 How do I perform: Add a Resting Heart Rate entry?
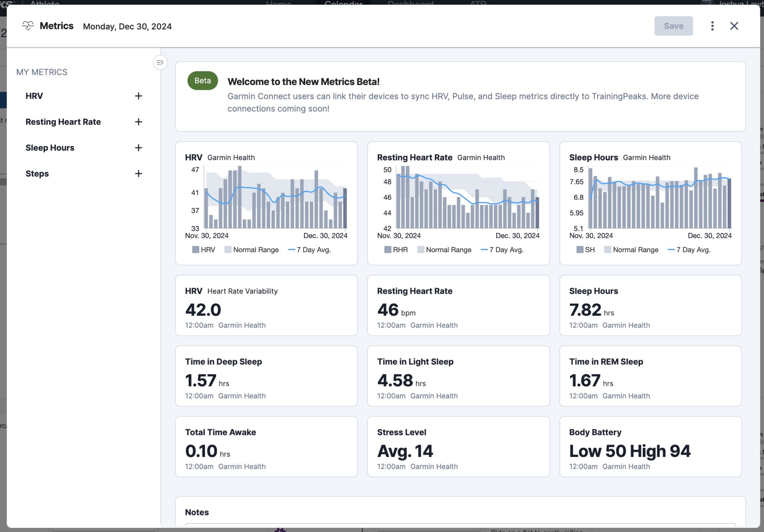(138, 122)
